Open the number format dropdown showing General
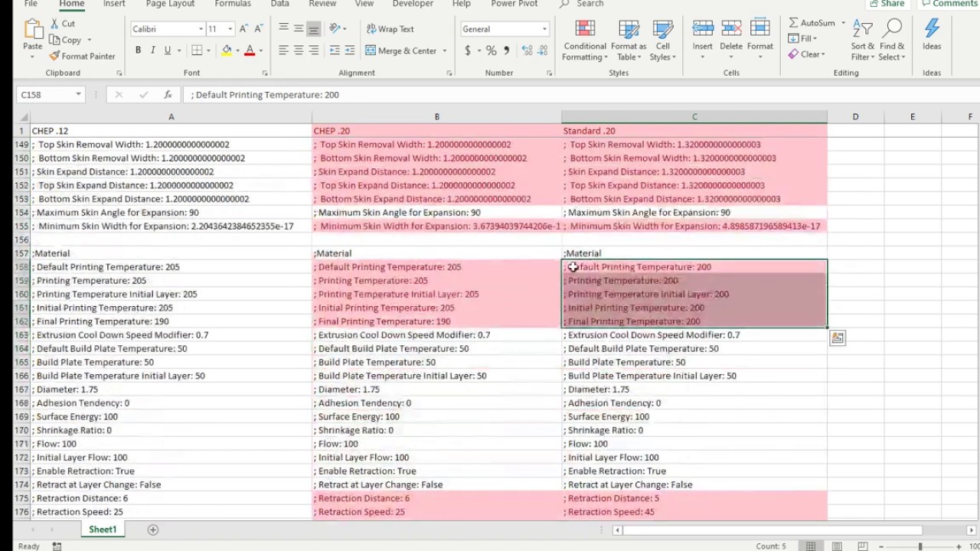This screenshot has height=551, width=980. click(x=544, y=29)
